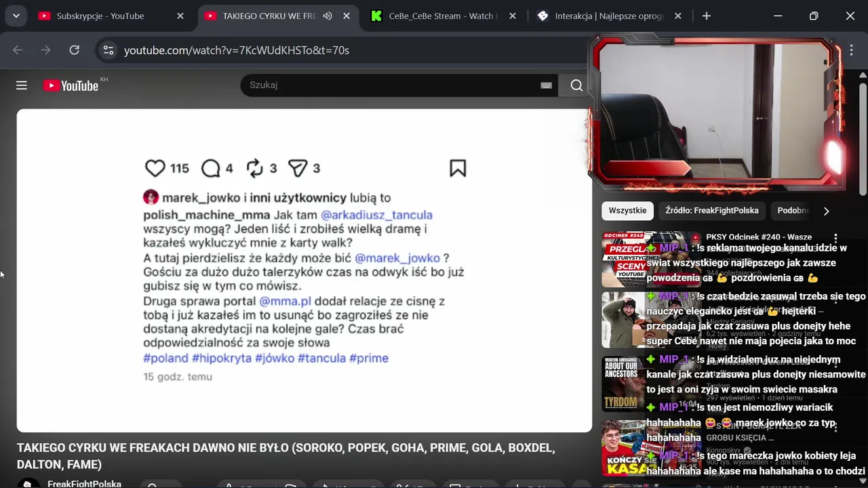Open the FreakFightPolska channel avatar
The height and width of the screenshot is (488, 868).
[x=28, y=483]
